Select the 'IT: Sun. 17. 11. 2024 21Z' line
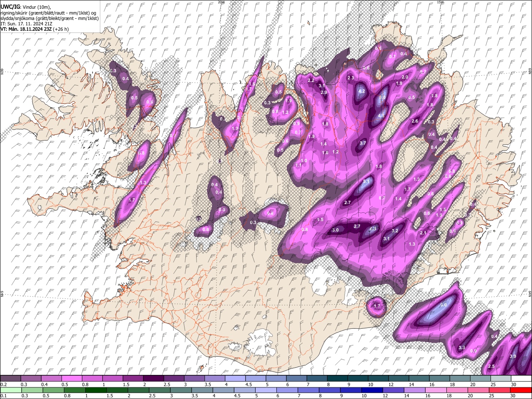Screen dimensions: 532x399 click(26, 24)
